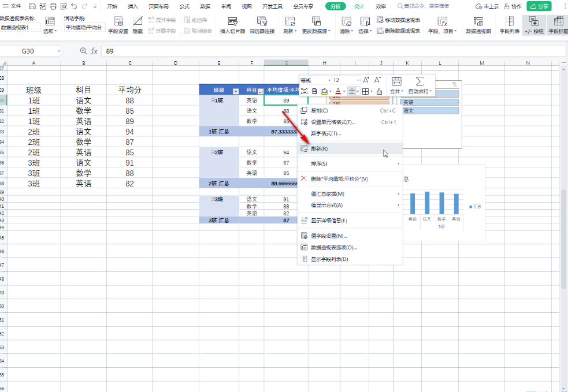Click the 数据透视图 (PivotChart) icon in the ribbon
This screenshot has height=392, width=568.
[478, 24]
